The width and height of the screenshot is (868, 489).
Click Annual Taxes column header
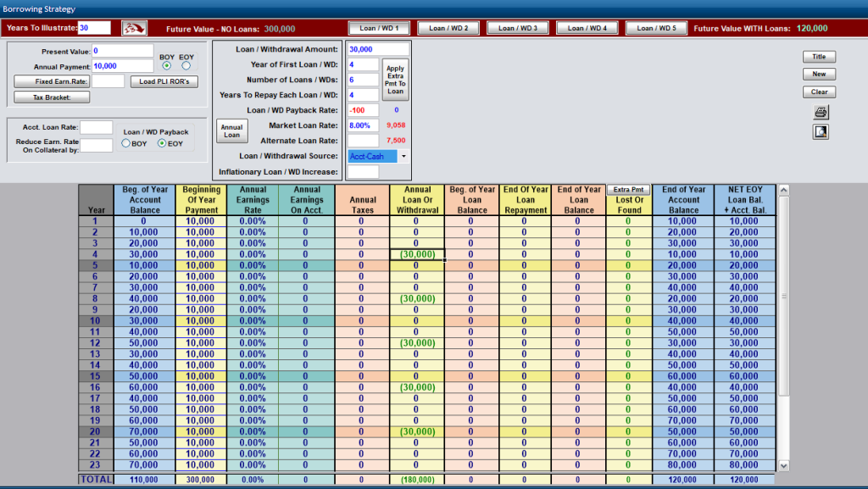(x=363, y=200)
